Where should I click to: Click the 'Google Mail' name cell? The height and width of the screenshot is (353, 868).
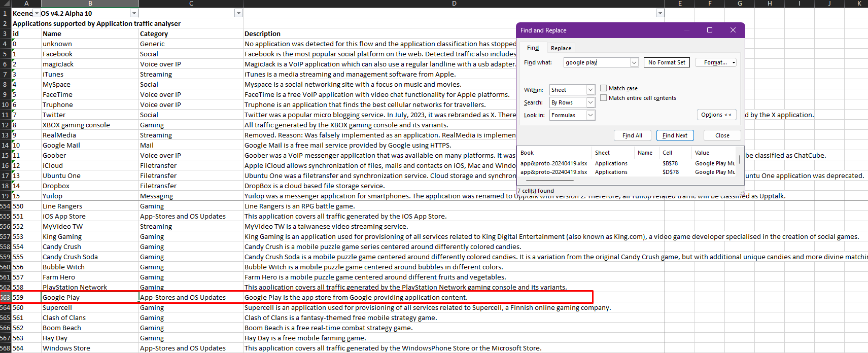click(x=90, y=145)
